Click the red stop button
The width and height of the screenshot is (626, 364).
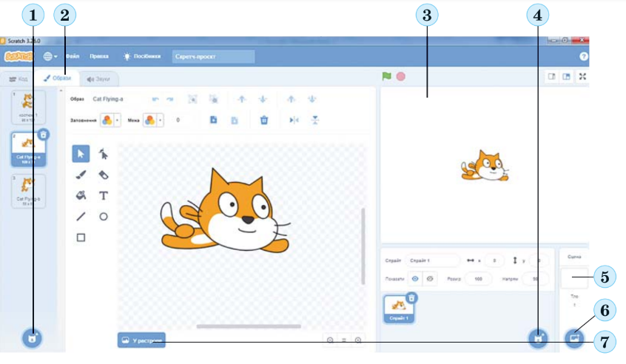[400, 76]
